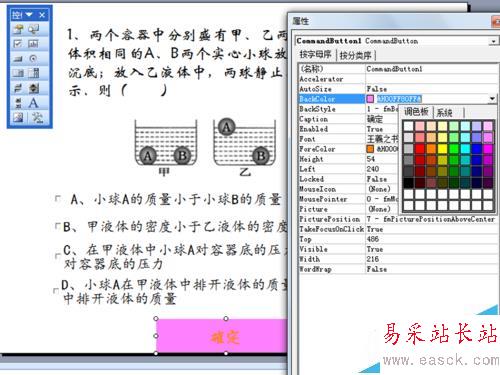Click the pink BackColor preview swatch
This screenshot has height=375, width=500.
(370, 99)
